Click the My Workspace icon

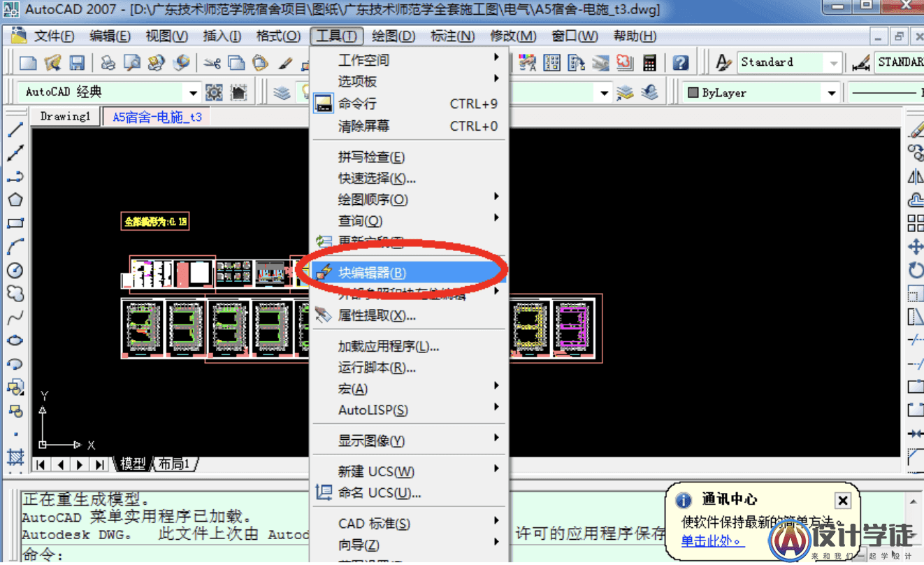pos(238,92)
